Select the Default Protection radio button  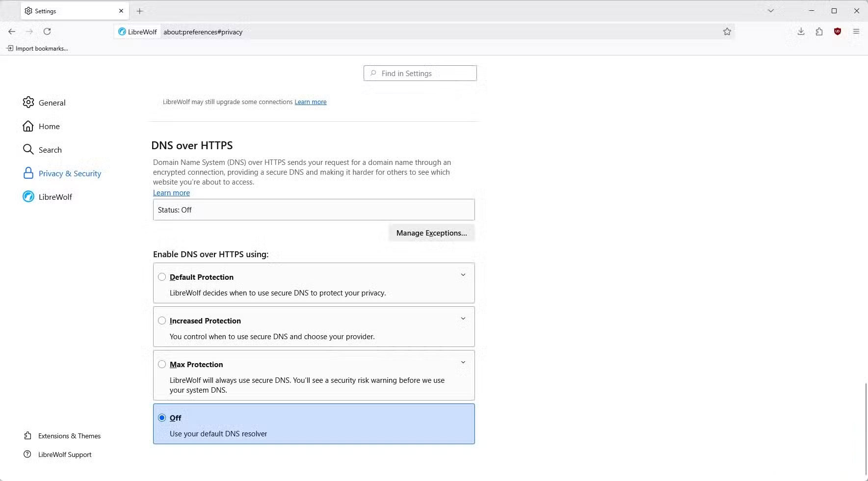point(162,277)
